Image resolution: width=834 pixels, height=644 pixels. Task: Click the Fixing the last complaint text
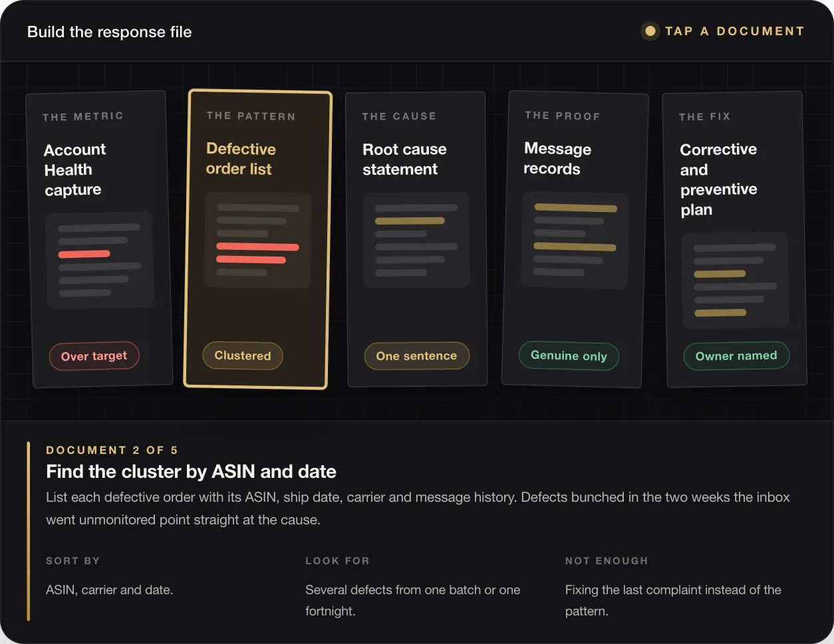point(673,600)
